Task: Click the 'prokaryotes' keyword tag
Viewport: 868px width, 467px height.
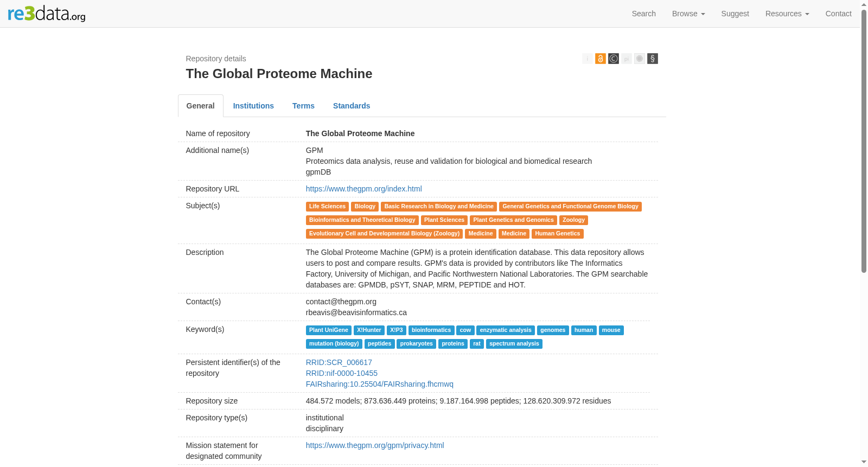Action: (x=416, y=344)
